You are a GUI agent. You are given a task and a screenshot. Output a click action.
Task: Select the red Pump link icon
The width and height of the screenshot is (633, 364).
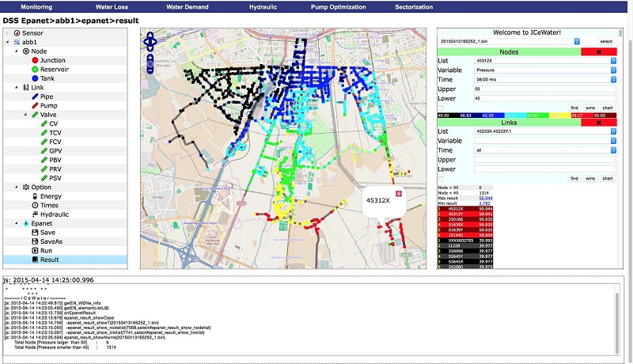(35, 106)
